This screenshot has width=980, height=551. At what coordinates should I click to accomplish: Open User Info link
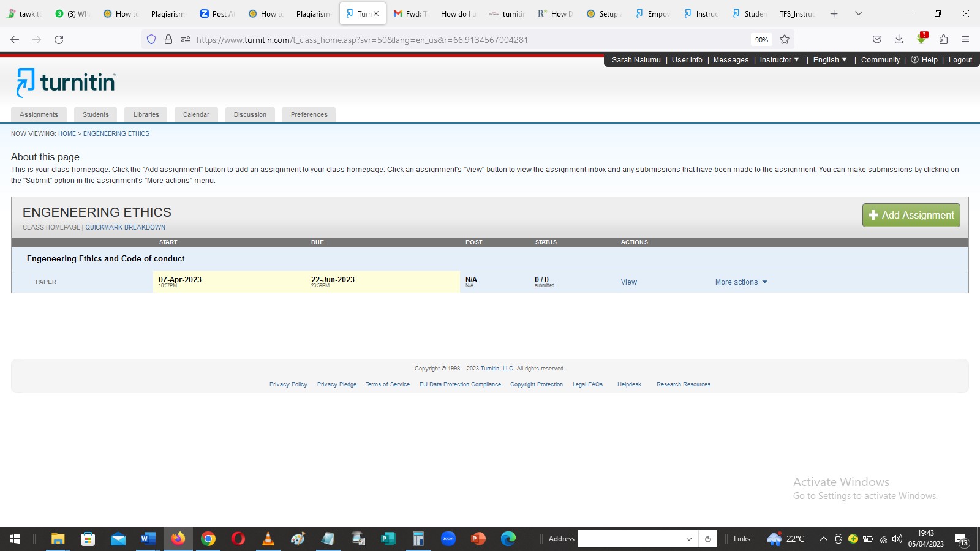[687, 59]
